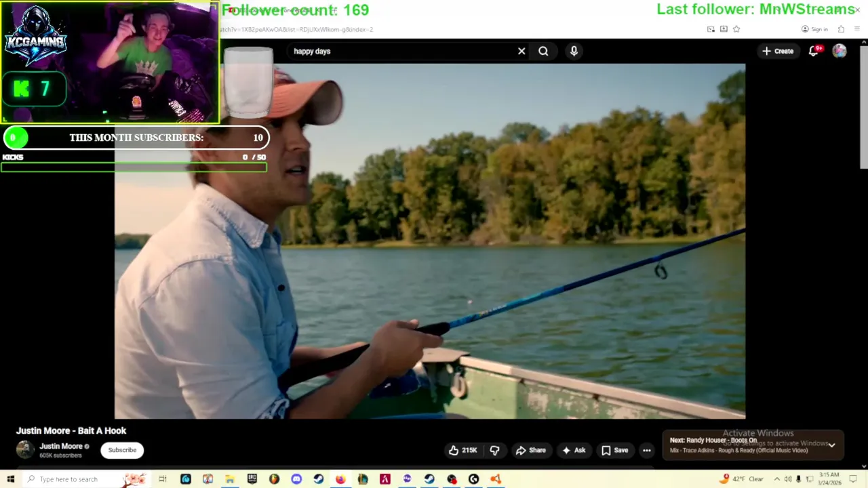868x488 pixels.
Task: Subscribe to Justin Moore channel
Action: 122,450
